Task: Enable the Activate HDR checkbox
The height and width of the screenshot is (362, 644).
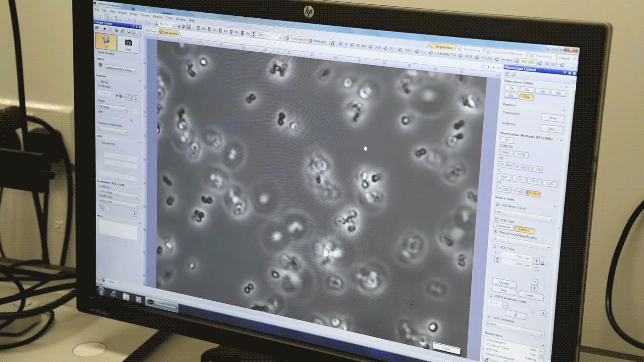Action: tap(100, 143)
